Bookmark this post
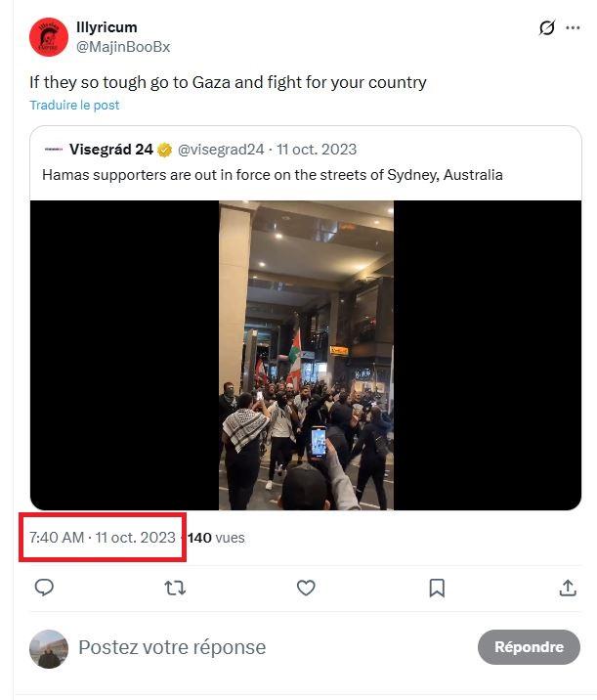 point(437,588)
